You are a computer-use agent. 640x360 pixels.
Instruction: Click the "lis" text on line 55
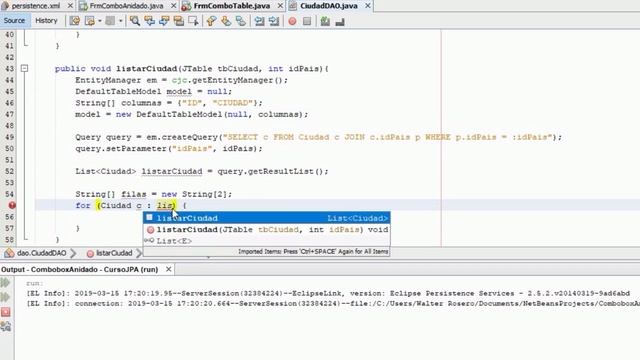click(x=164, y=205)
